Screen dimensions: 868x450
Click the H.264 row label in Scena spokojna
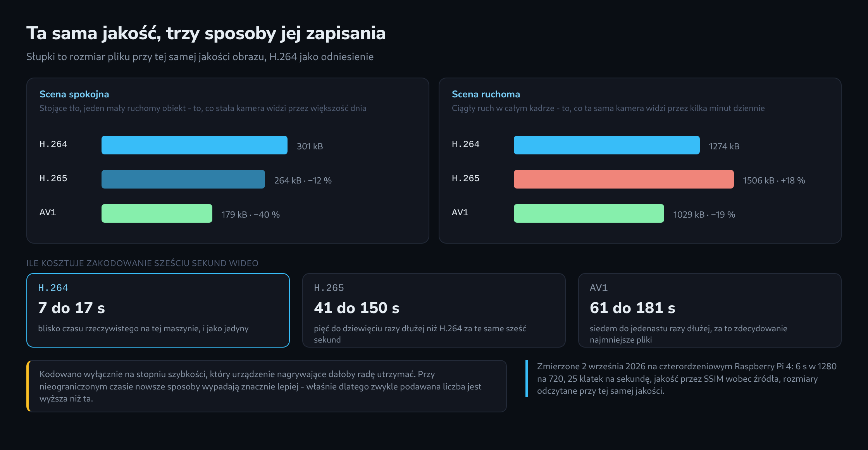pyautogui.click(x=53, y=144)
